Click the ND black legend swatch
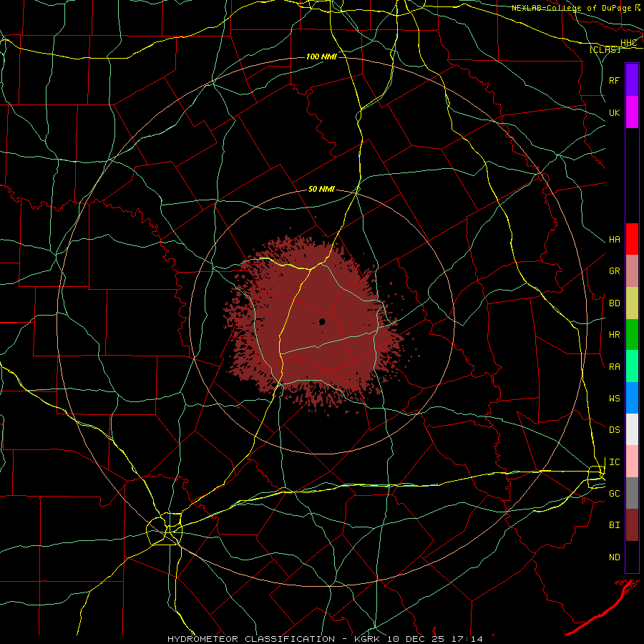 (632, 557)
